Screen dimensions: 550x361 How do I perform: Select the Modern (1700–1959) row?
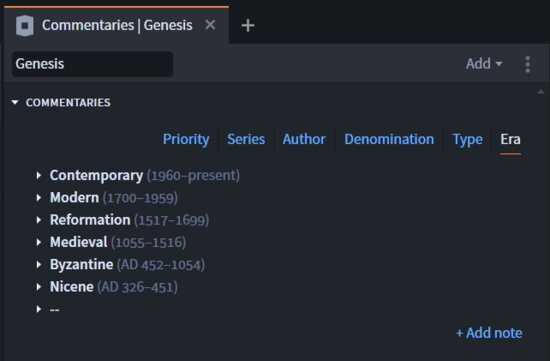(114, 198)
